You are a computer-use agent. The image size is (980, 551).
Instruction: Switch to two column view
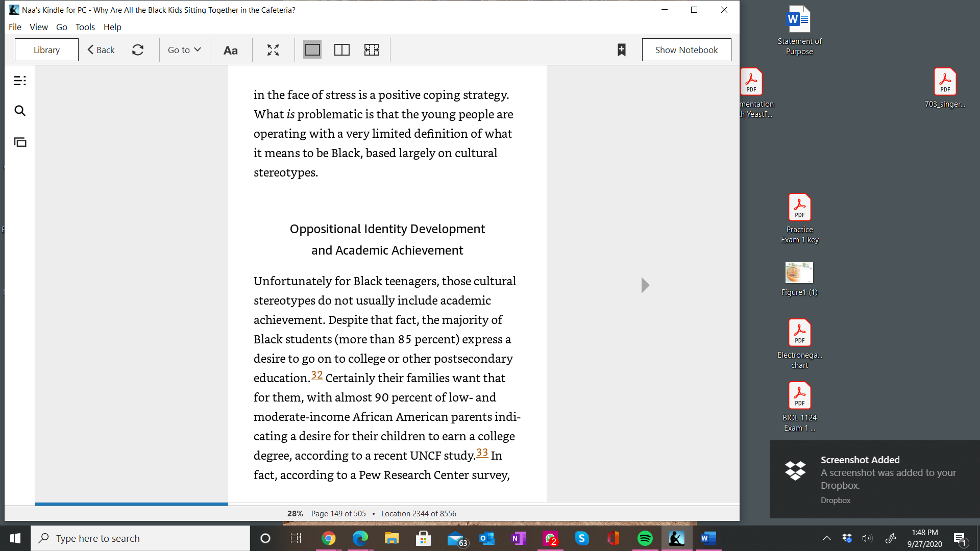click(342, 50)
